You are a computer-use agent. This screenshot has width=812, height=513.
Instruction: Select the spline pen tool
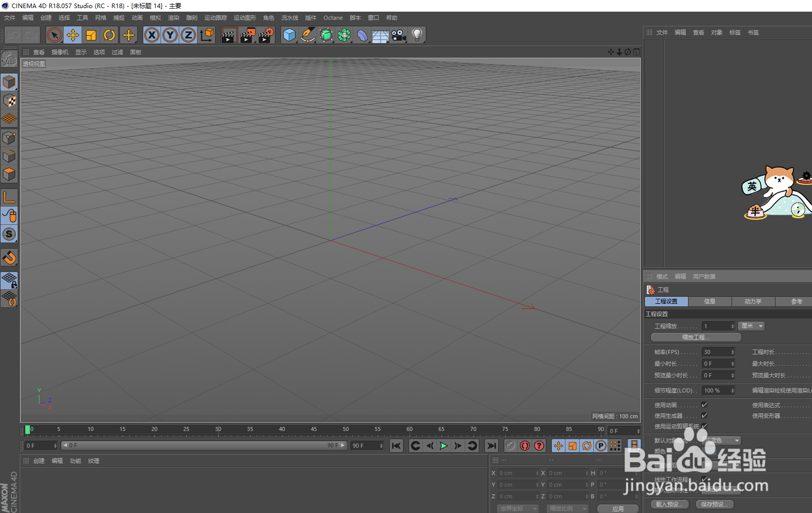(307, 35)
